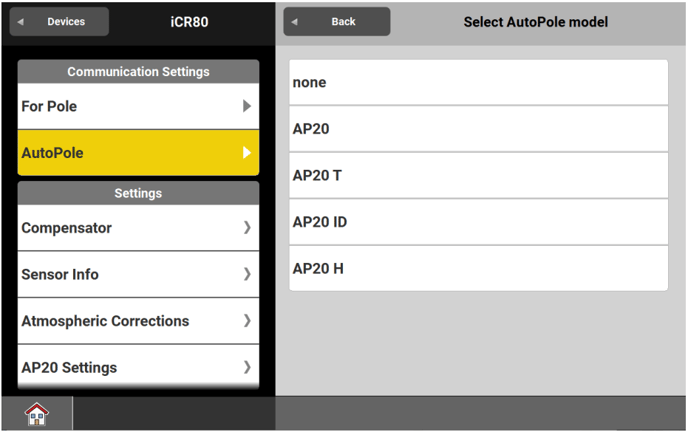Select the highlighted AutoPole menu item
The image size is (688, 432).
[120, 153]
